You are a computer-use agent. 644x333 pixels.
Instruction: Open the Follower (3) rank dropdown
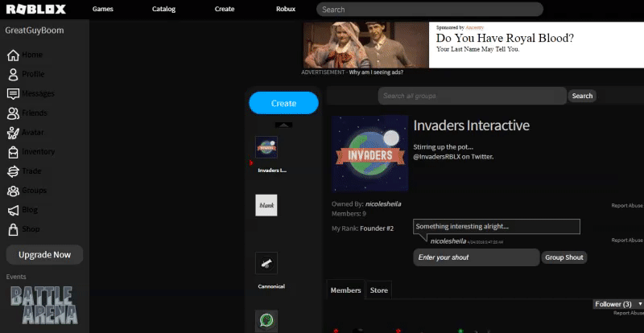pos(618,304)
